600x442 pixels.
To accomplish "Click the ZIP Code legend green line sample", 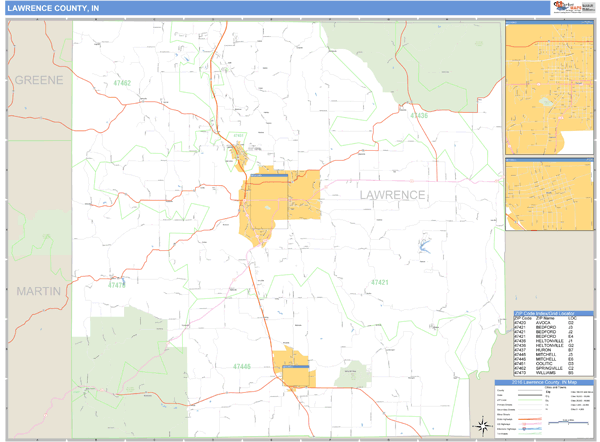I will [530, 400].
